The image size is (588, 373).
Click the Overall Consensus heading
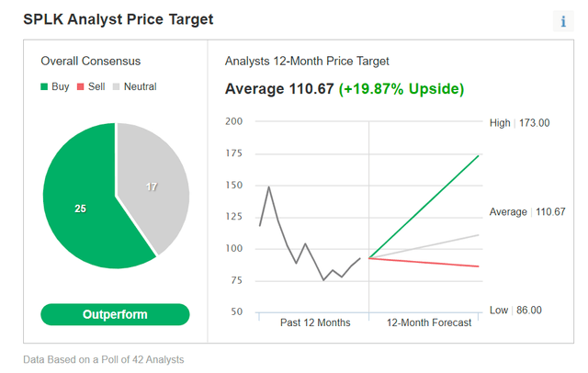pos(91,61)
